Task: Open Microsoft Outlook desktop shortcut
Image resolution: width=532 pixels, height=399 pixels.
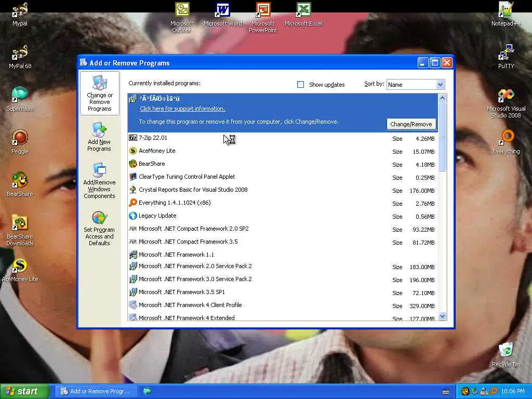Action: [182, 17]
